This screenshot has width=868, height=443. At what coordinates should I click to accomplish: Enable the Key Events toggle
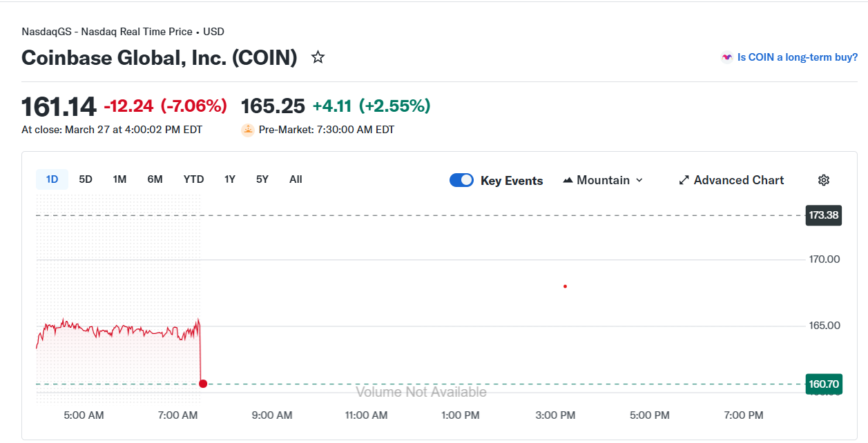coord(461,179)
